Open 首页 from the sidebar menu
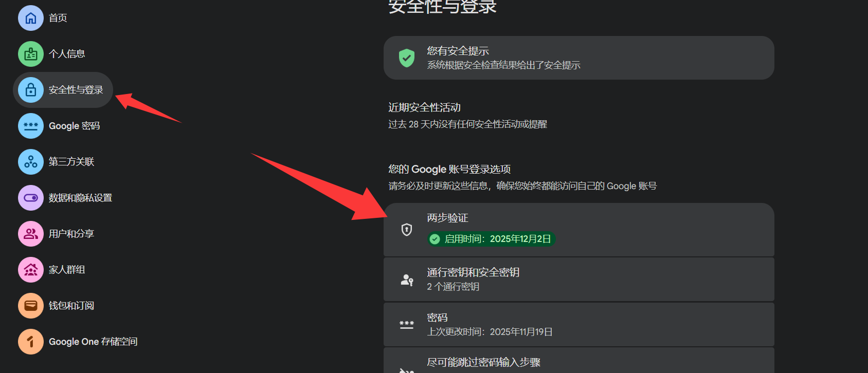This screenshot has width=868, height=373. pos(58,18)
